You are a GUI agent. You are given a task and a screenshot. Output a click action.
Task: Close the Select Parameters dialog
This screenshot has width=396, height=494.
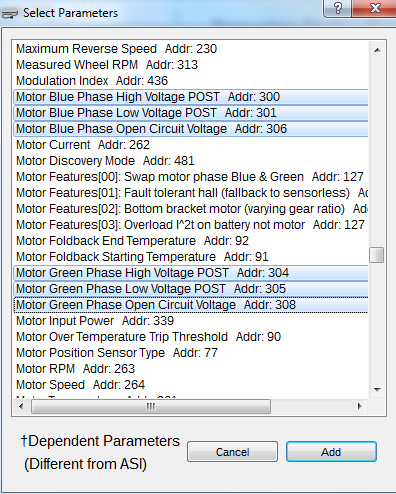point(375,8)
